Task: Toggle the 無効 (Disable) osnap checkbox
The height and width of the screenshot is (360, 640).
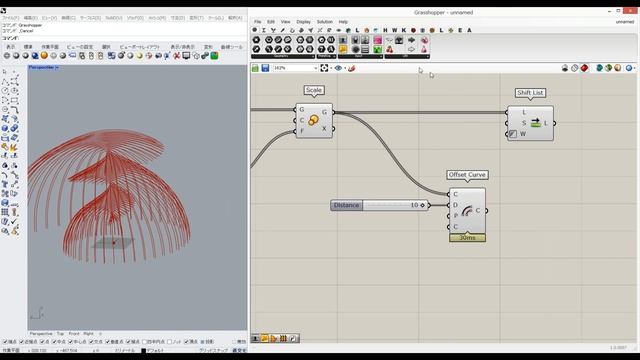Action: coord(234,342)
